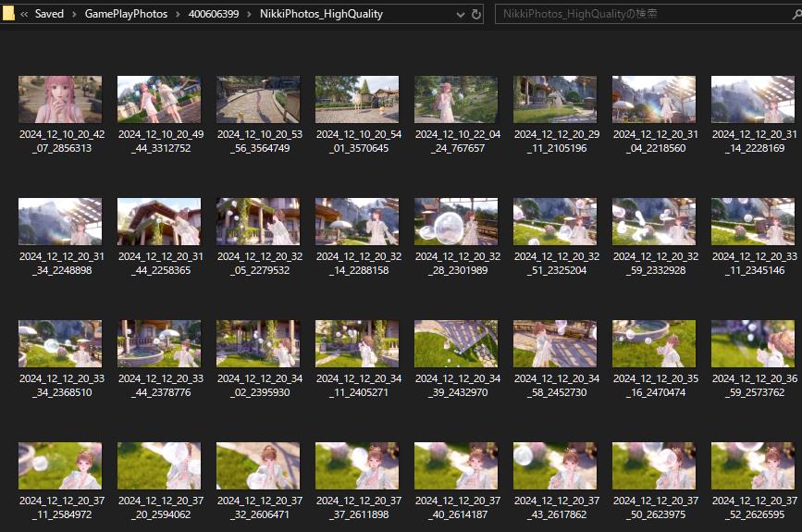Select thumbnail 2024_12_10_20_54_01_3570645
The height and width of the screenshot is (532, 802).
(357, 99)
